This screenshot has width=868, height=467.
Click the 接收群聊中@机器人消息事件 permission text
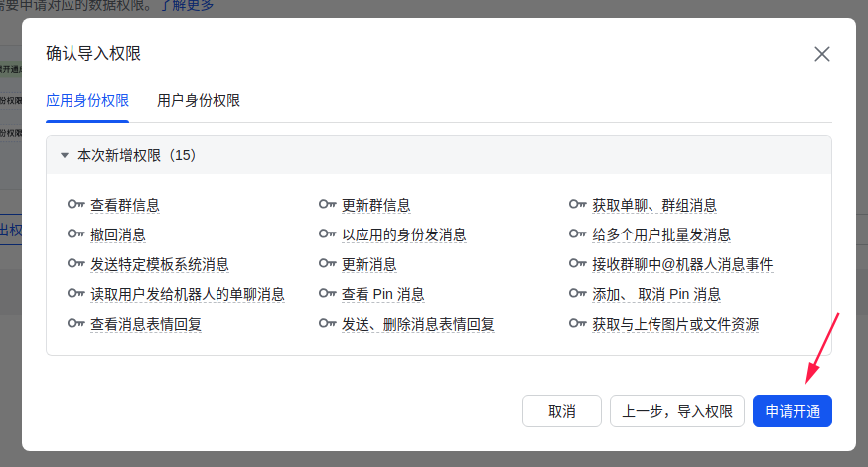point(682,265)
